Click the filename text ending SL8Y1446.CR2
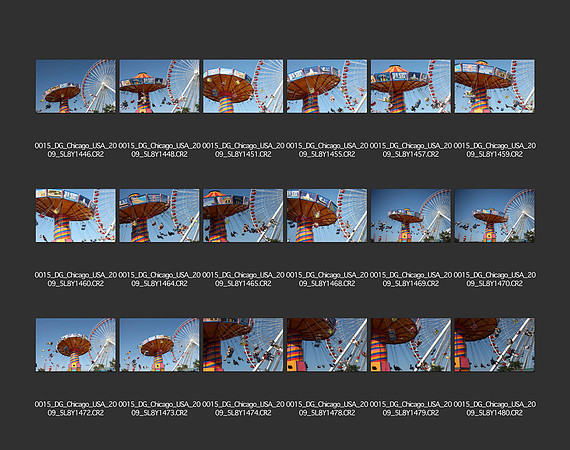The height and width of the screenshot is (450, 570). pos(76,150)
